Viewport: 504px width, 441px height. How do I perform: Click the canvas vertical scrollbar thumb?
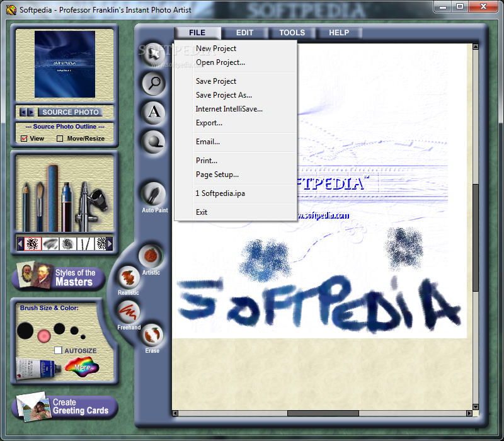[x=476, y=238]
